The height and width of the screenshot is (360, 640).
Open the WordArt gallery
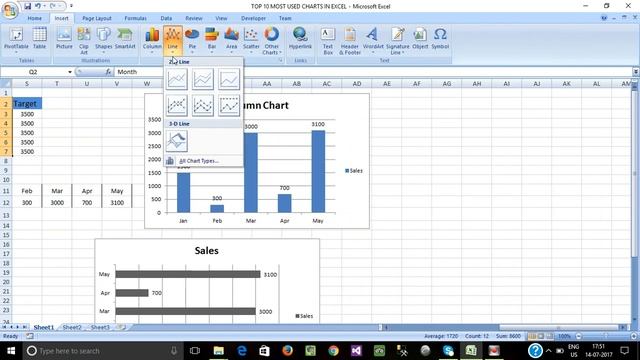click(373, 40)
